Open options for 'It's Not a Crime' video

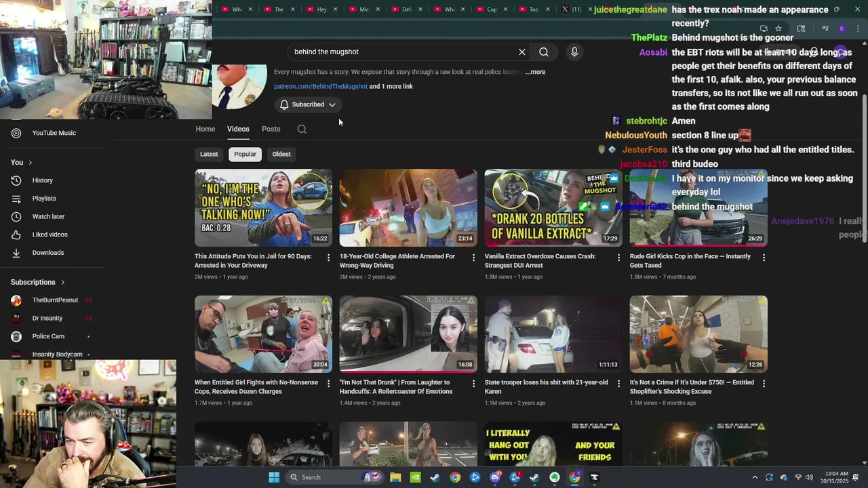point(764,384)
